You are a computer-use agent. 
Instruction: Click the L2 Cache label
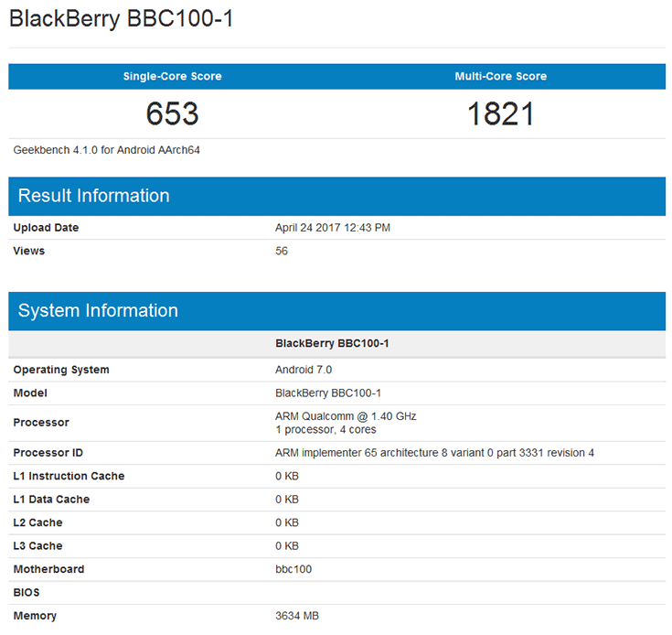click(x=37, y=522)
